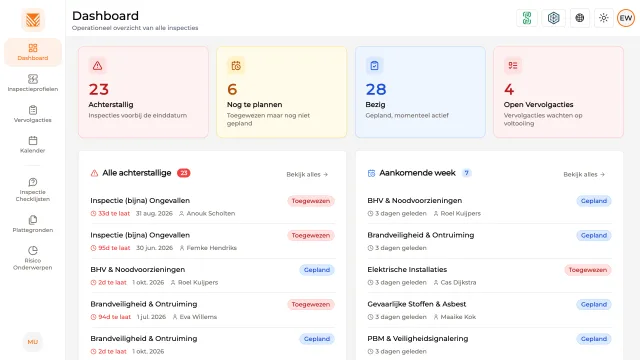Click Gepland badge on Gevaarlijke Stoffen & Asbest row
The width and height of the screenshot is (640, 360).
(x=594, y=304)
